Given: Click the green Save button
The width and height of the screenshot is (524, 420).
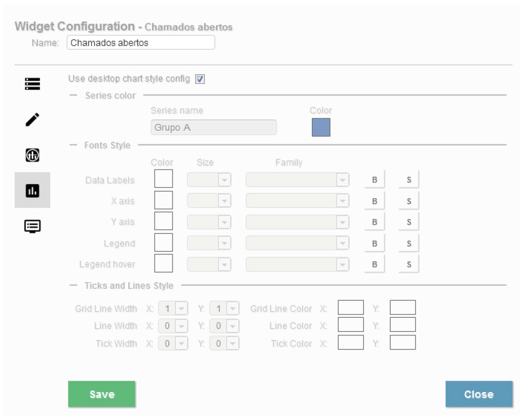Looking at the screenshot, I should point(102,394).
